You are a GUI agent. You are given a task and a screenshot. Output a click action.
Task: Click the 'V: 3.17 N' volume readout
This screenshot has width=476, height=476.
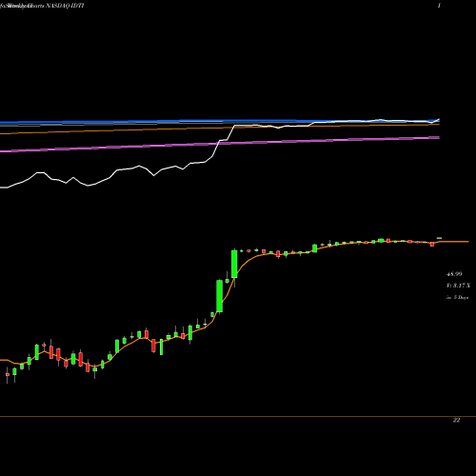[458, 286]
